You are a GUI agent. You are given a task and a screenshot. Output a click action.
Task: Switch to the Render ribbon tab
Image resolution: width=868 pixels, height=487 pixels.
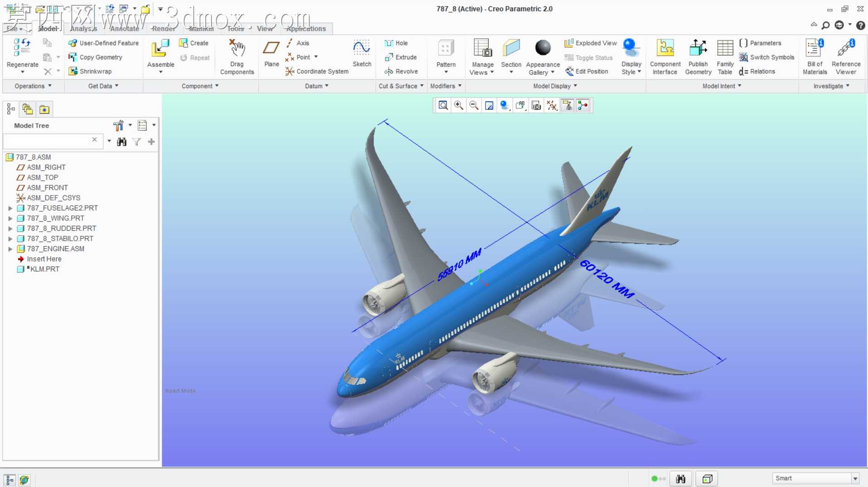164,29
